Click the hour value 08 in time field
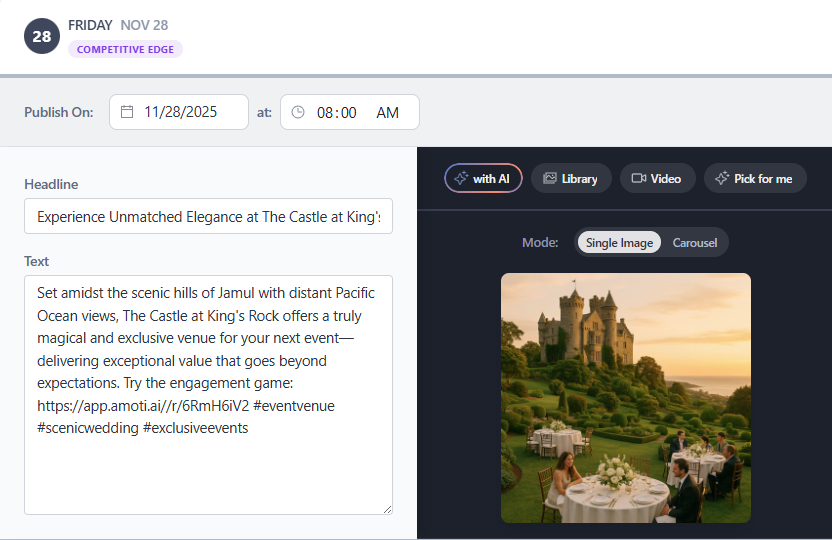 325,113
